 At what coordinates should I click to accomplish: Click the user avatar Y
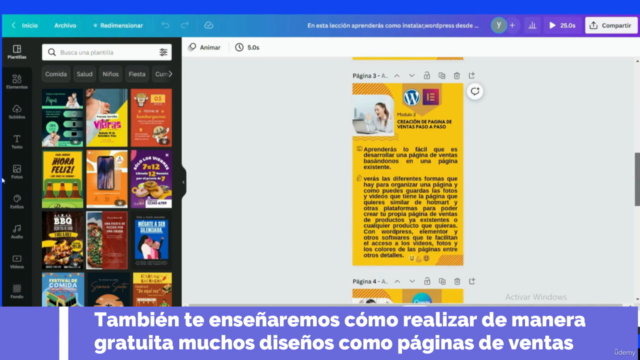(x=498, y=25)
